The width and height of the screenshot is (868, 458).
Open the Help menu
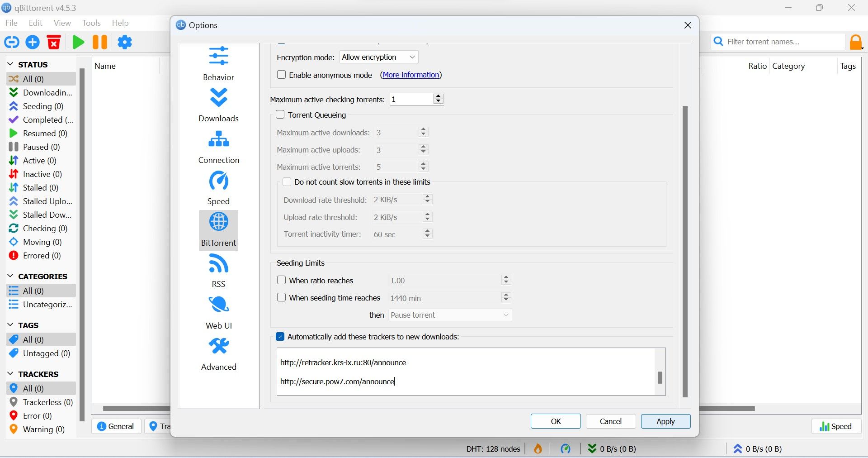120,23
